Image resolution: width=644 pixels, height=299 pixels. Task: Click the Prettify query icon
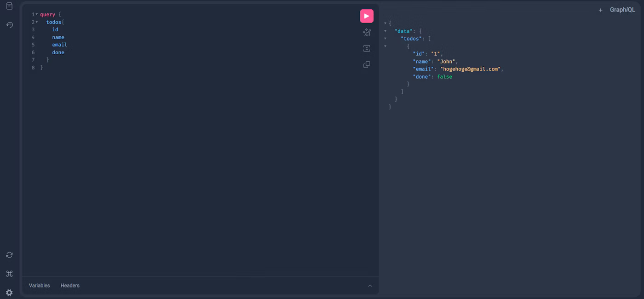pos(367,33)
